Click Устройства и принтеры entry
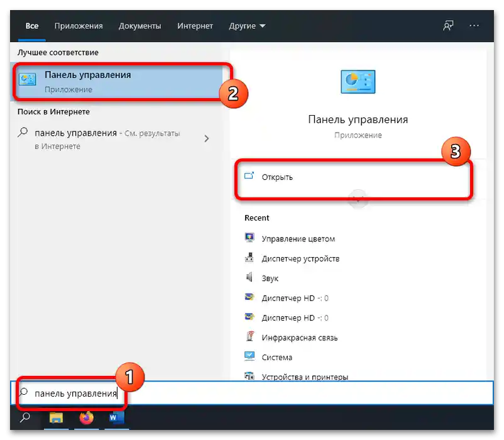This screenshot has height=440, width=504. (x=307, y=377)
